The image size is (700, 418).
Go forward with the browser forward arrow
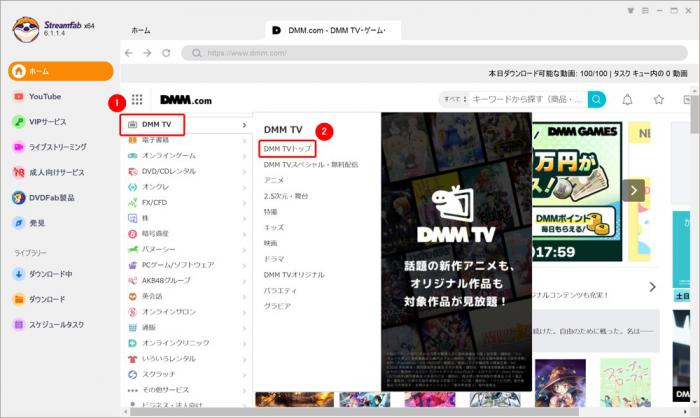(x=147, y=53)
